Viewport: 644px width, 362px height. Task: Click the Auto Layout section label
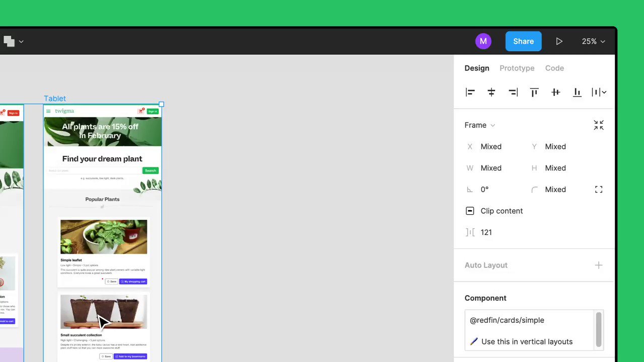point(486,265)
